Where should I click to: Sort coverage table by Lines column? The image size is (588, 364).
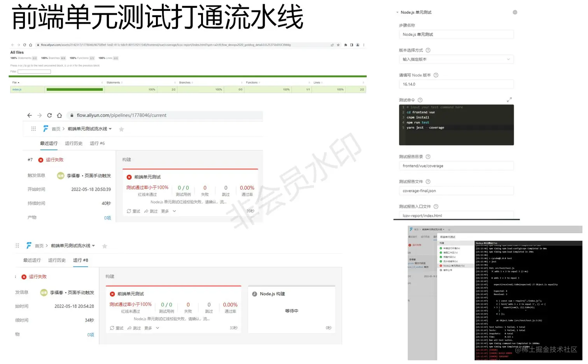point(318,82)
